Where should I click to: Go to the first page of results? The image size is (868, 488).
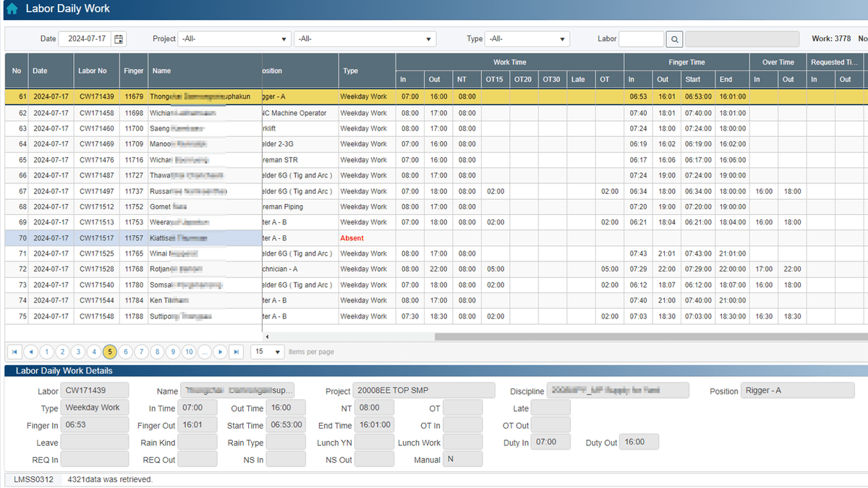14,352
